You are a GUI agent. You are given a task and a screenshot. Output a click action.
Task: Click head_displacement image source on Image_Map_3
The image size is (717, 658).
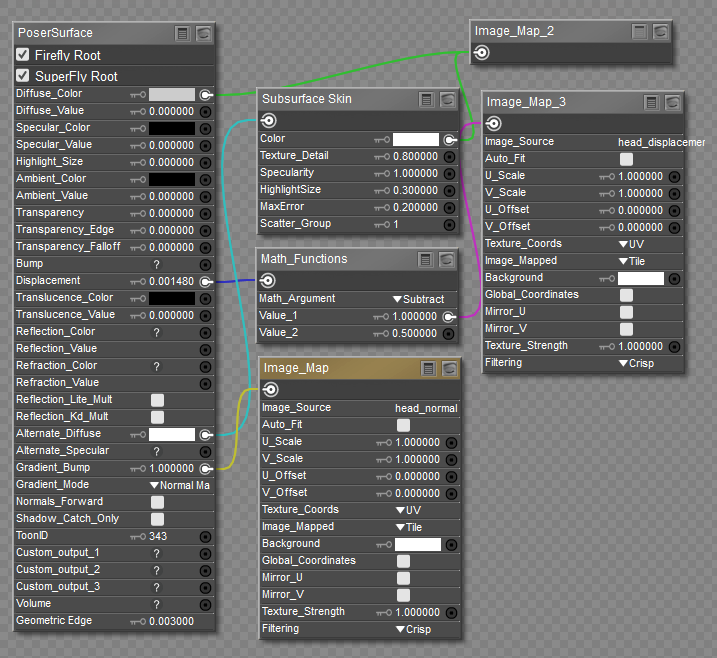(660, 142)
